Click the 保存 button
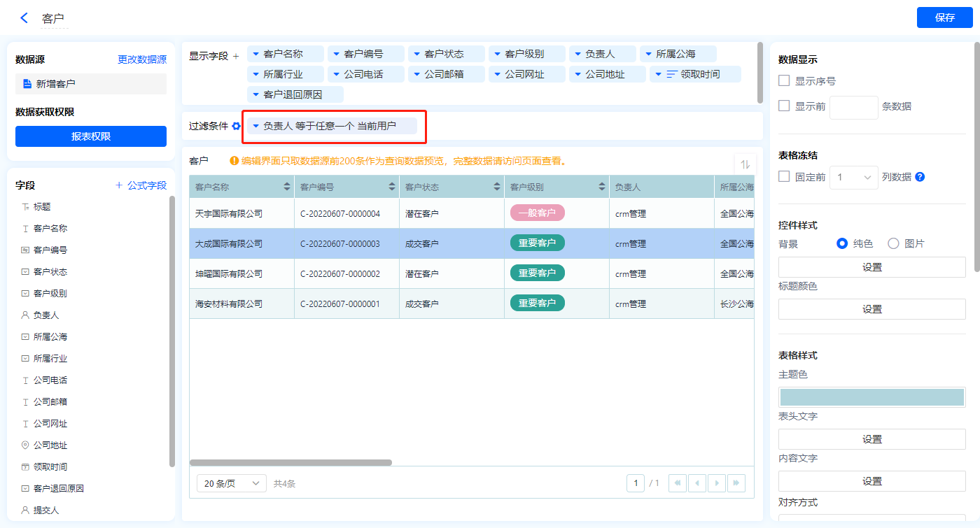980x528 pixels. pyautogui.click(x=944, y=17)
